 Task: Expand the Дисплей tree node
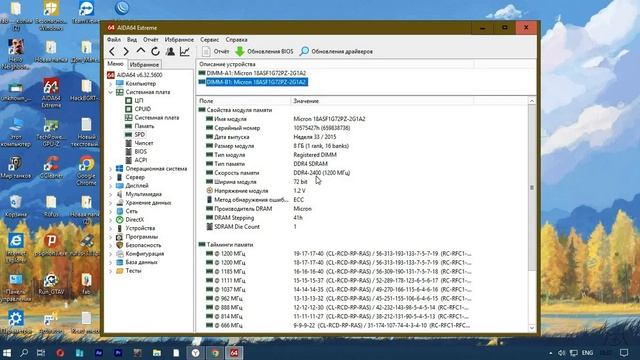110,186
